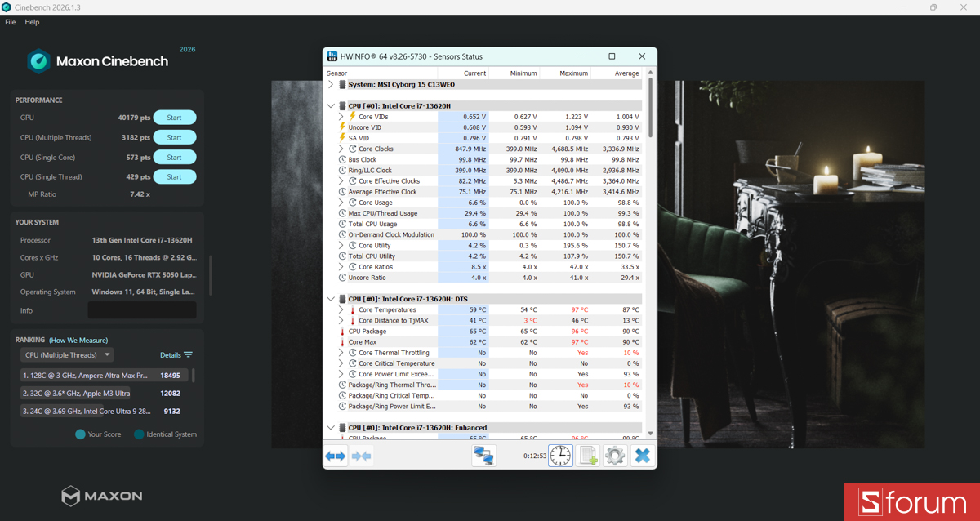Click Cinebench app icon in title bar
Screen dimensions: 980x521
pyautogui.click(x=7, y=7)
